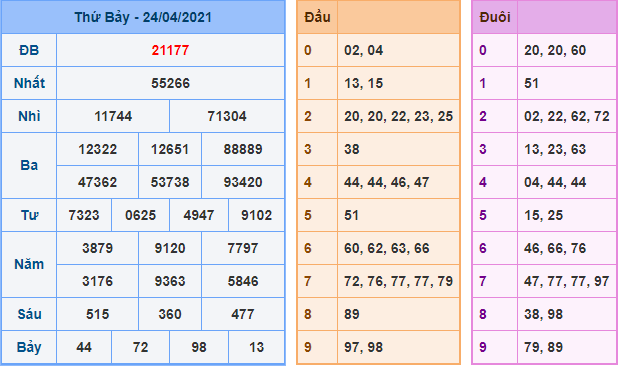The height and width of the screenshot is (366, 619).
Task: Select Sáu prize number 360
Action: (x=170, y=314)
